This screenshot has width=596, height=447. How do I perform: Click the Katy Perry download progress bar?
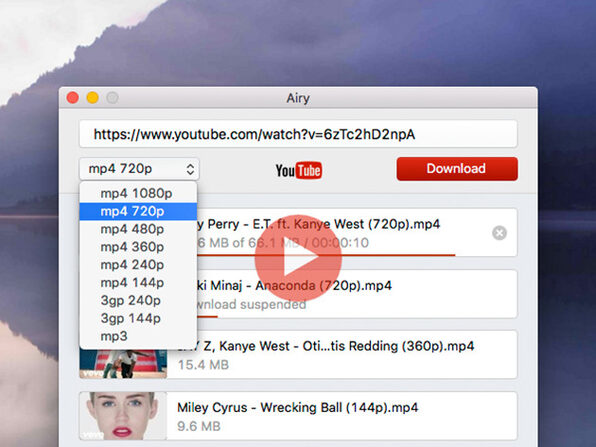pyautogui.click(x=326, y=255)
